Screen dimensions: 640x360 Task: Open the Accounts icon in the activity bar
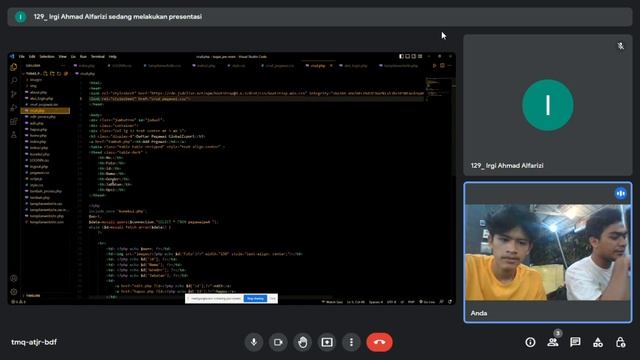tap(13, 278)
